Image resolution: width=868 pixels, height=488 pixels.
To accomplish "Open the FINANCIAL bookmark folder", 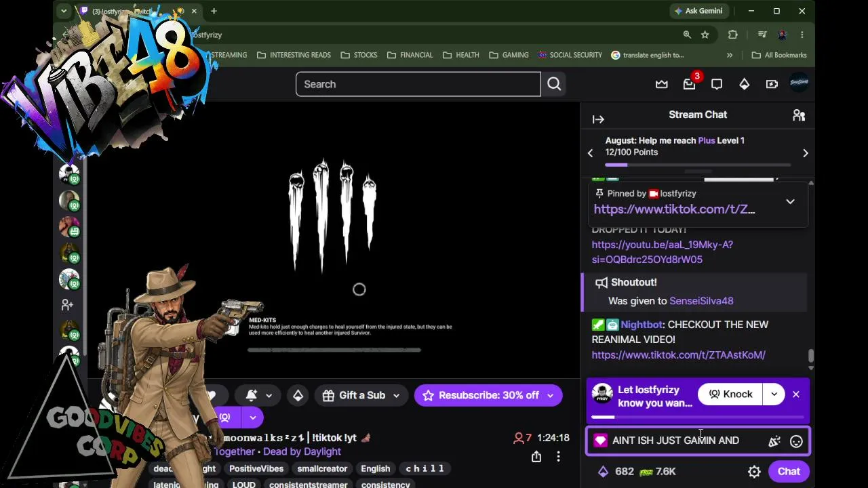I will point(410,55).
